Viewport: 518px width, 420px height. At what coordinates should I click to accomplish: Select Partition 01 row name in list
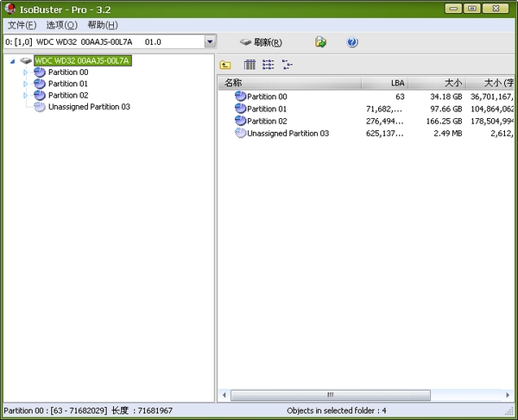coord(267,109)
